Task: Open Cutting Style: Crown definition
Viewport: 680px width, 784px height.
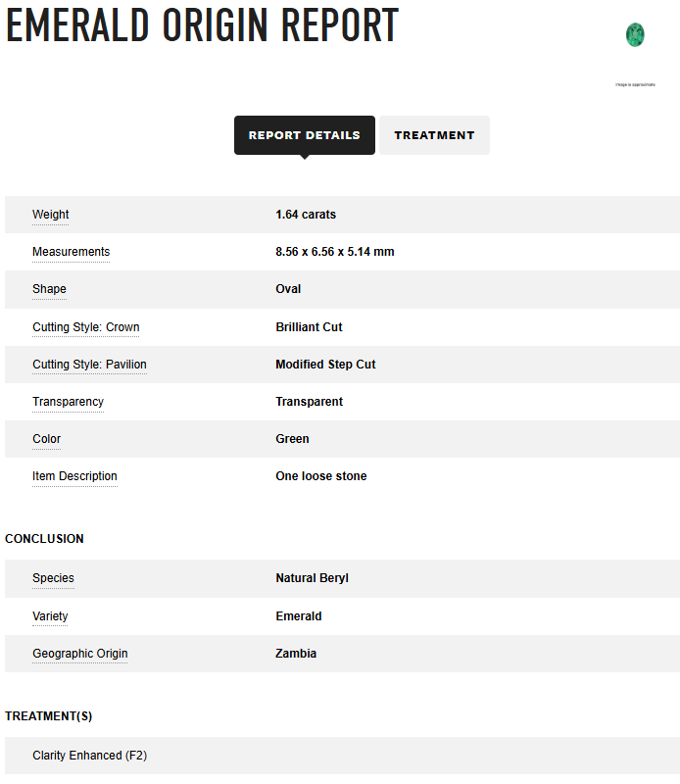Action: click(x=86, y=327)
